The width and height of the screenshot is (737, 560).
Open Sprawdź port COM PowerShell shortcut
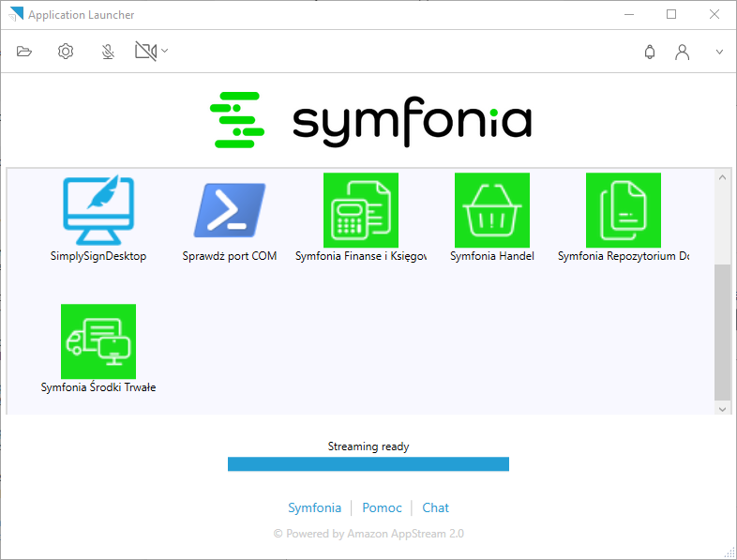click(230, 210)
